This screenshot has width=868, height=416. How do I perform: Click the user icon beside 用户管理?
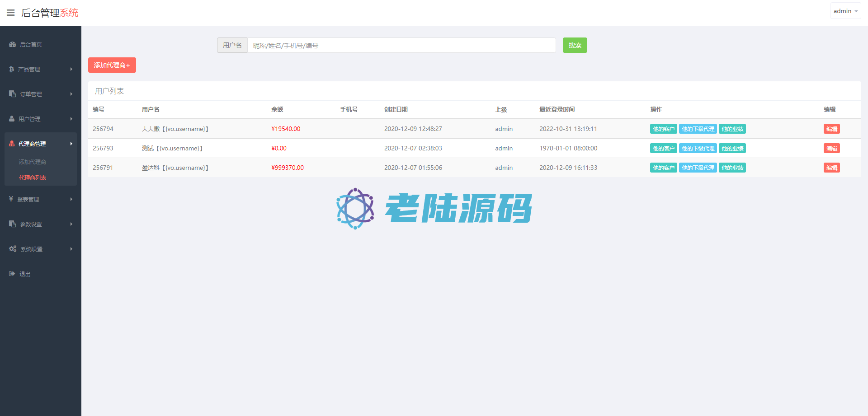[x=12, y=119]
